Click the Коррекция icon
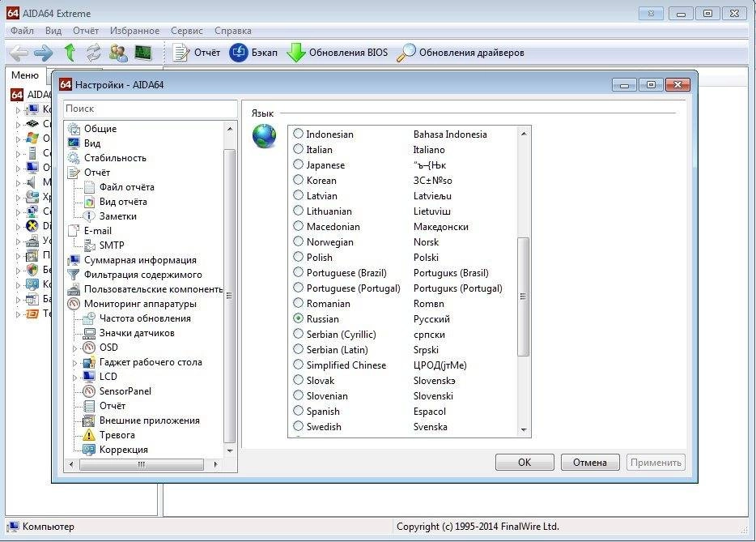The image size is (756, 542). pos(89,450)
